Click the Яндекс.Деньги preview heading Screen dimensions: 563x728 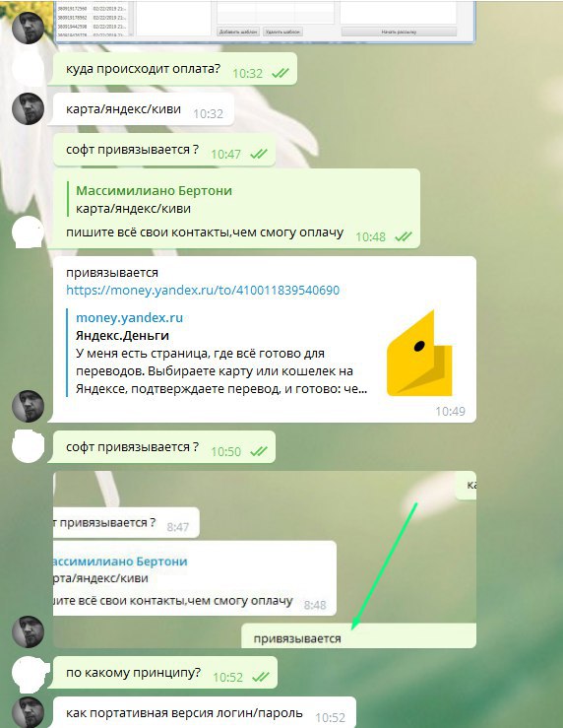[x=122, y=335]
